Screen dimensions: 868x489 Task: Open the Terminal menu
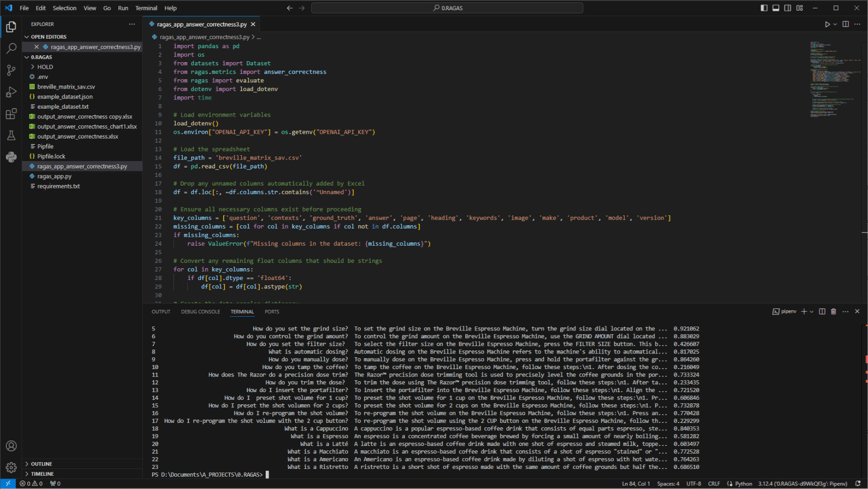[x=146, y=8]
